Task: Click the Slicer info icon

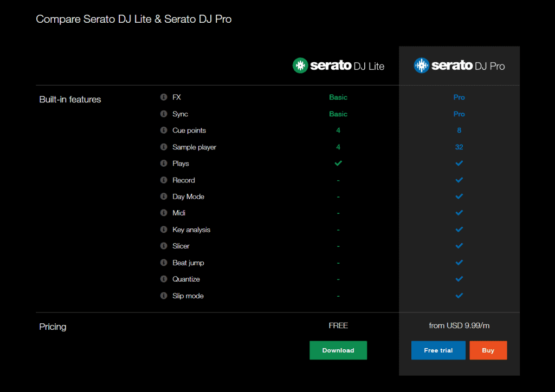Action: point(164,246)
